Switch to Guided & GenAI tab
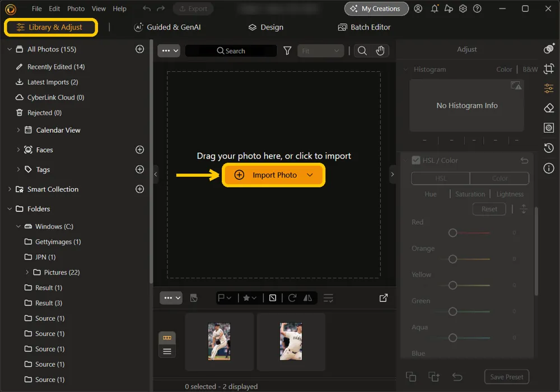This screenshot has height=392, width=560. pyautogui.click(x=167, y=27)
